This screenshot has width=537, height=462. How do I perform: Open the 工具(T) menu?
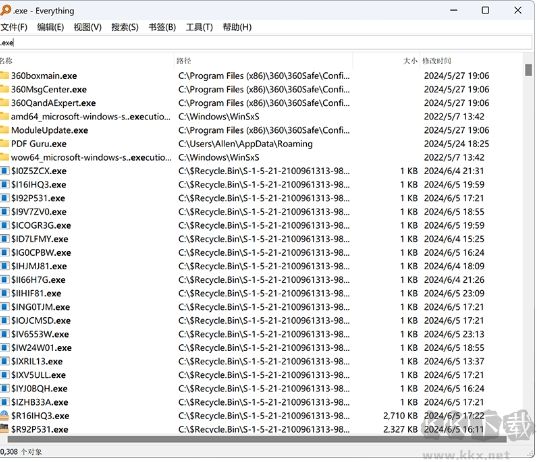click(x=199, y=27)
